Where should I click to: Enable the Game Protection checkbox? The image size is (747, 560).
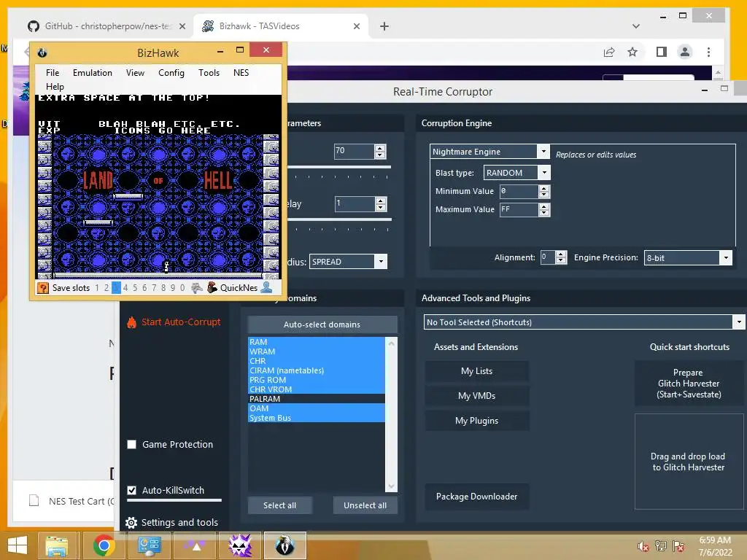coord(132,444)
